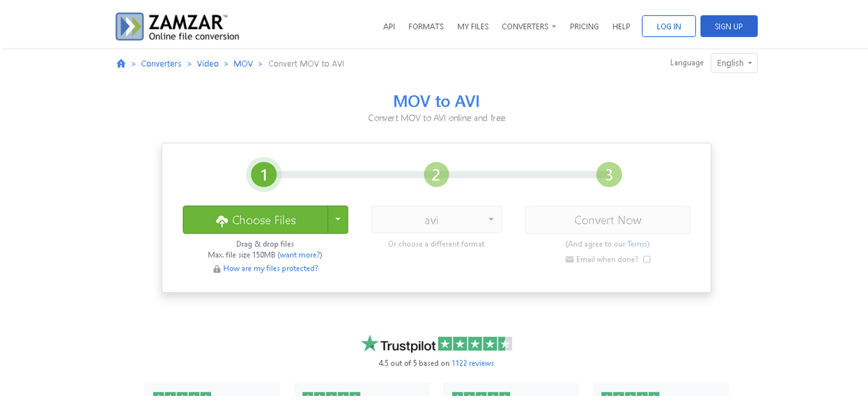
Task: Click the lock icon by file protection
Action: (217, 269)
